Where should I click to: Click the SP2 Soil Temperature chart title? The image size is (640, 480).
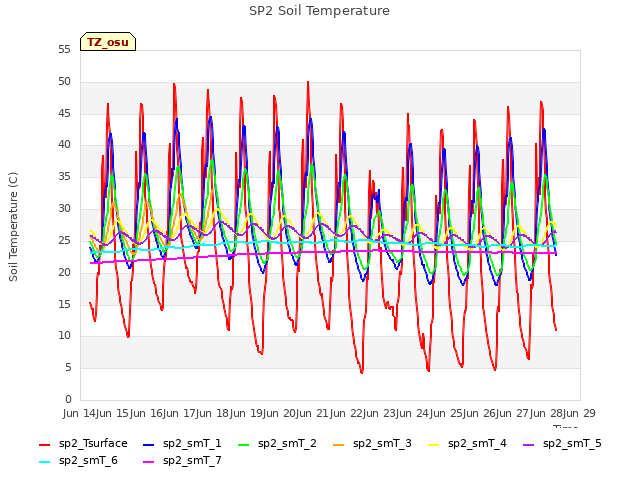coord(319,11)
